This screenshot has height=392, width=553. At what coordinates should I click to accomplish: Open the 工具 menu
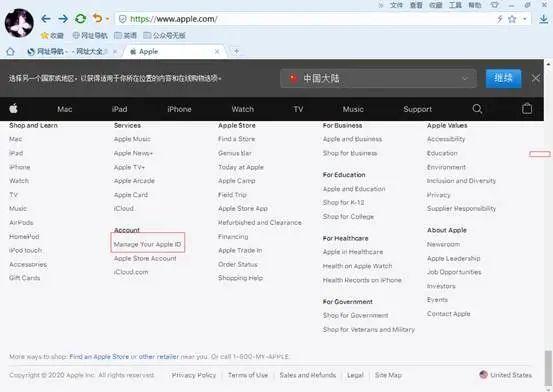(x=455, y=5)
